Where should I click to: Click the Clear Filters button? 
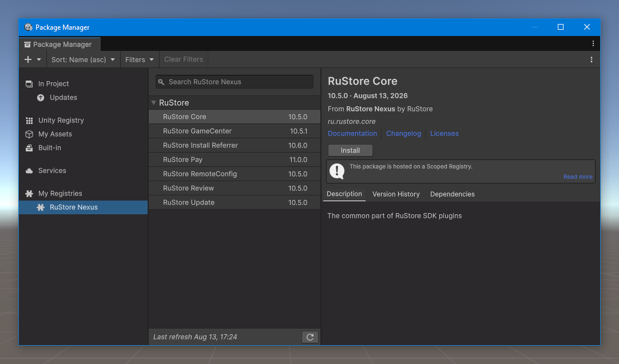[x=184, y=59]
